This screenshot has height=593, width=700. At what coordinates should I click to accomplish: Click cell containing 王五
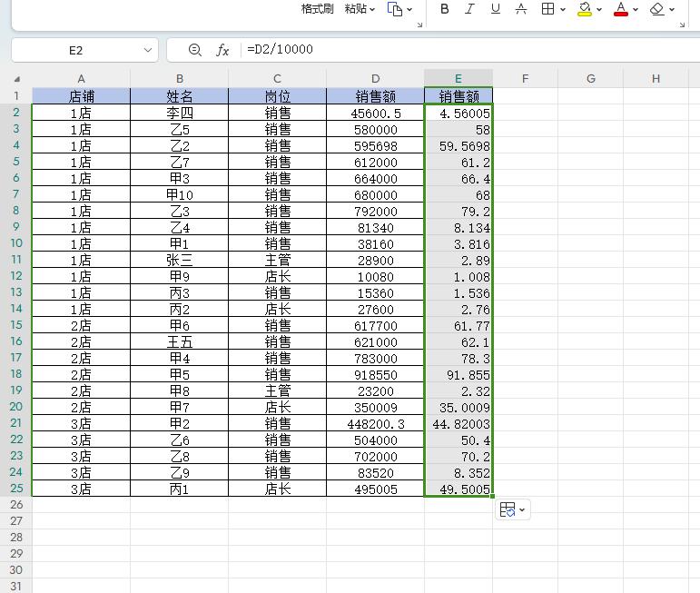click(x=180, y=342)
